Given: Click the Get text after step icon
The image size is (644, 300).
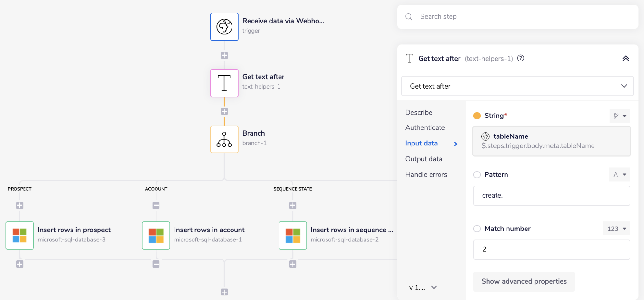Looking at the screenshot, I should click(224, 83).
